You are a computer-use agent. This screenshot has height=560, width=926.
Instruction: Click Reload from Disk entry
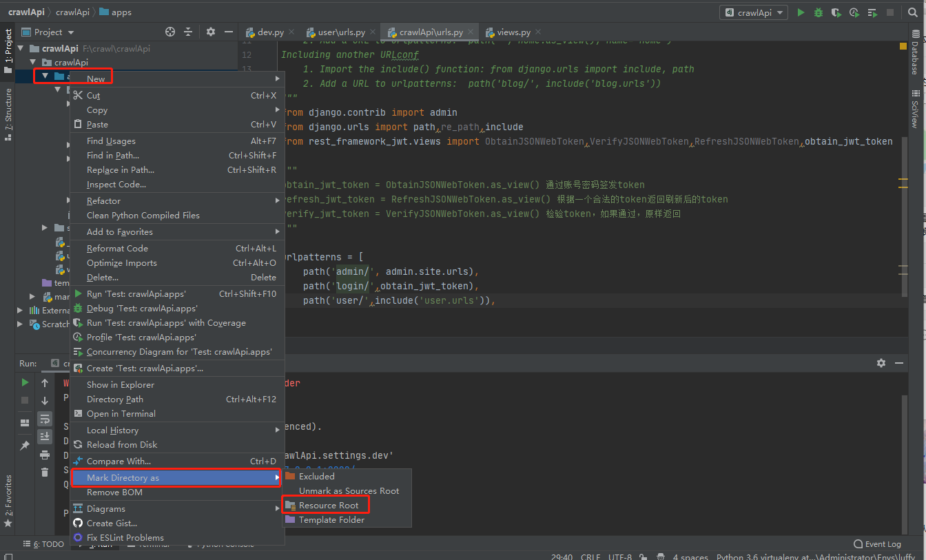tap(177, 444)
